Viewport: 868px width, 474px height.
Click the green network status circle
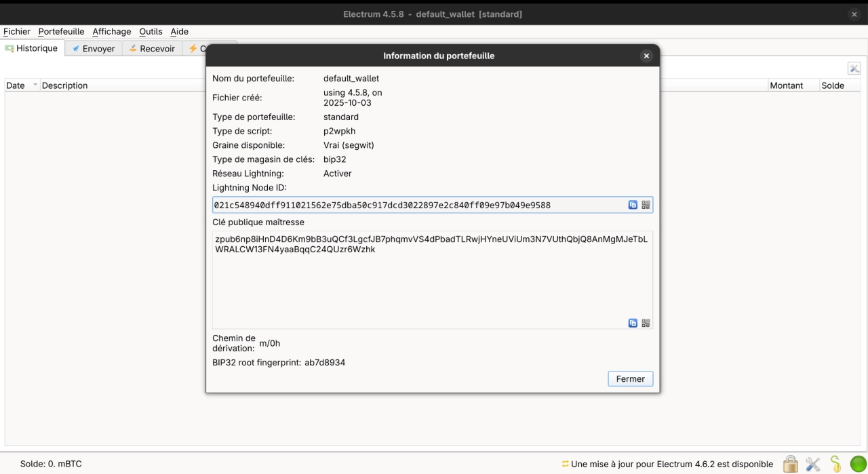tap(858, 465)
